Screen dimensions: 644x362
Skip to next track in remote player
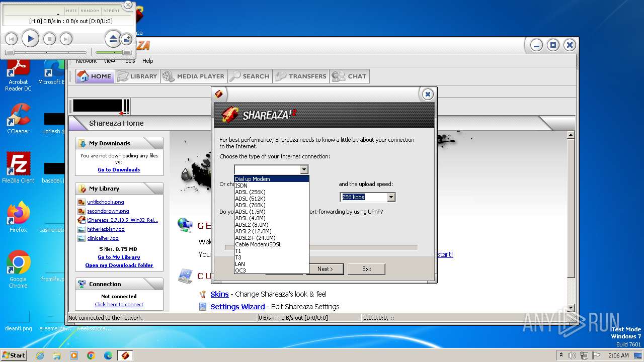[x=66, y=39]
